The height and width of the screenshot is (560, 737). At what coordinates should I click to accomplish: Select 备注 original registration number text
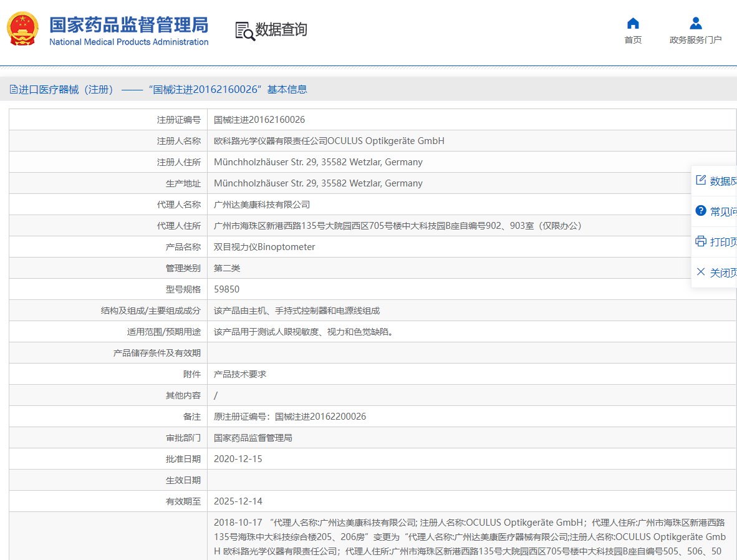coord(290,417)
